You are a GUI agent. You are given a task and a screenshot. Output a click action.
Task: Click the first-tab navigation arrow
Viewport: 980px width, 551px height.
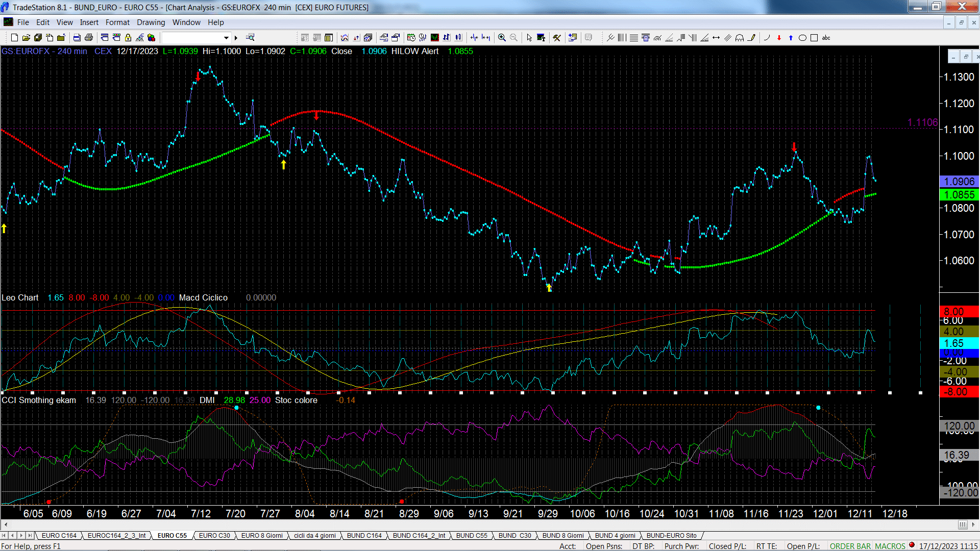(4, 536)
